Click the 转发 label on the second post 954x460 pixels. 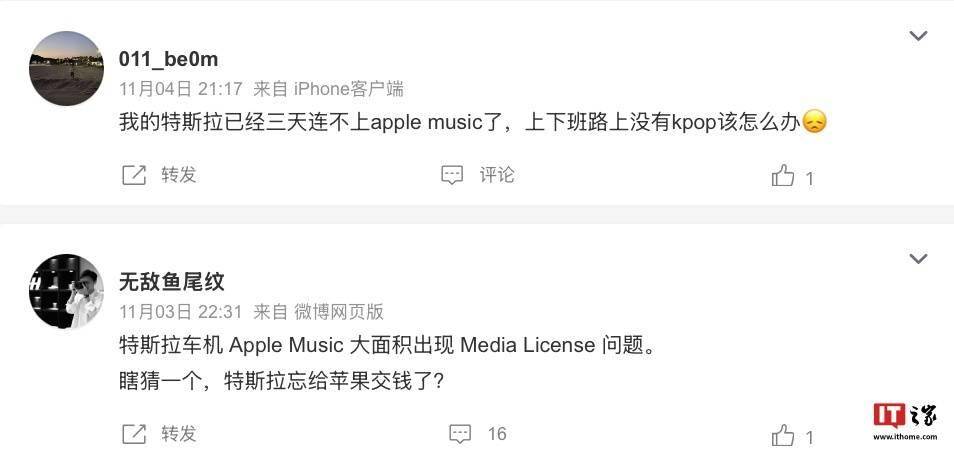point(179,434)
